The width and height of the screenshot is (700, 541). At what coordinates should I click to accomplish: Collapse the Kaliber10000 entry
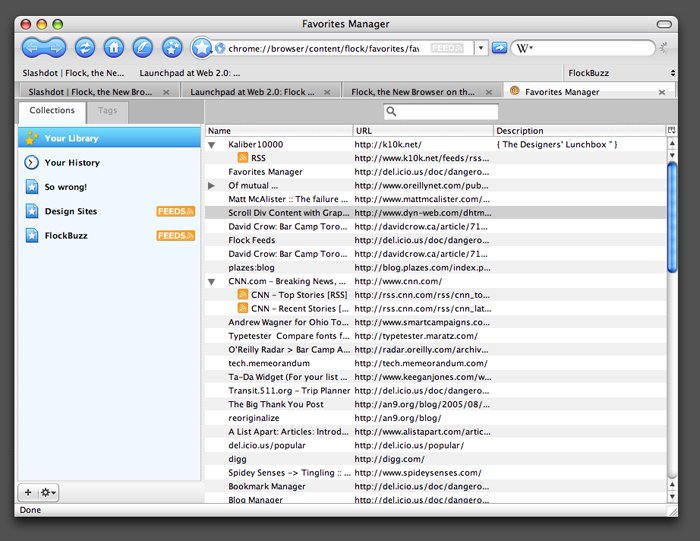click(212, 145)
